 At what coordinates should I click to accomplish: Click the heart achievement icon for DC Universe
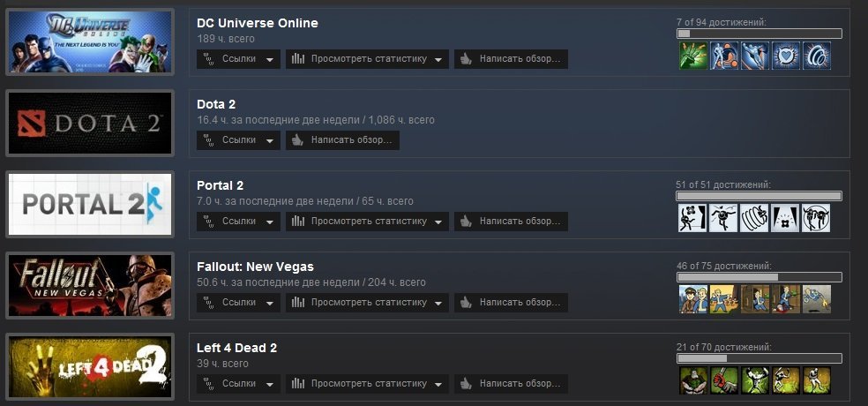(786, 56)
